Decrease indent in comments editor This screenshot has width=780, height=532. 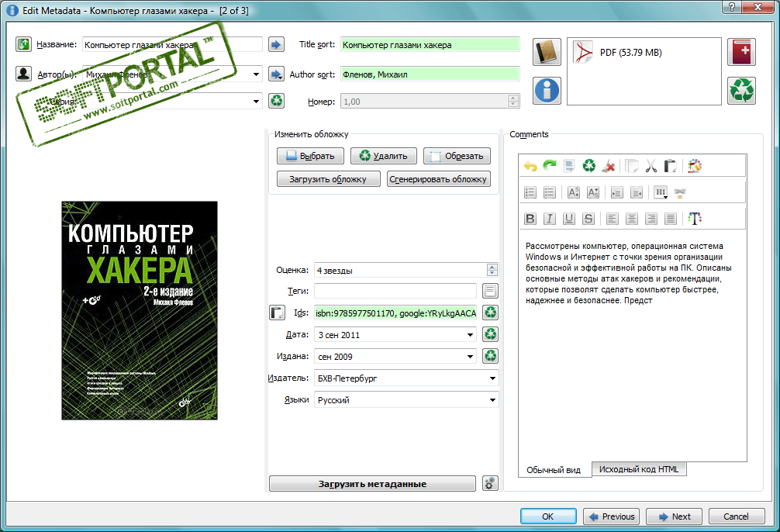[637, 192]
